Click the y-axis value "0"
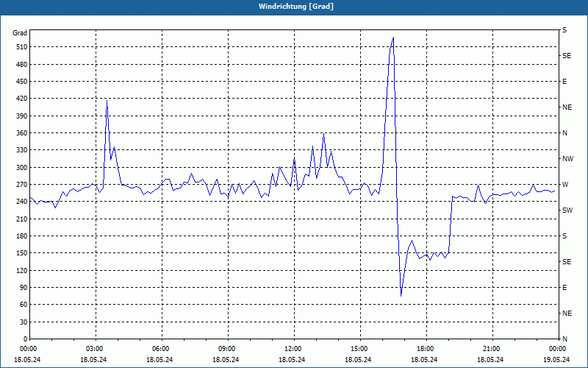Screen dimensions: 588x368 [25, 339]
